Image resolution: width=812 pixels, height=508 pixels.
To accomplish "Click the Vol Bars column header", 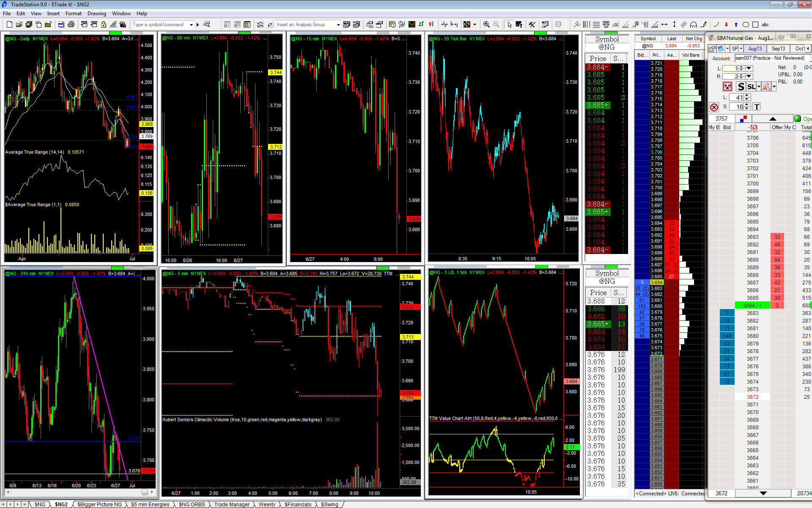I will 691,55.
